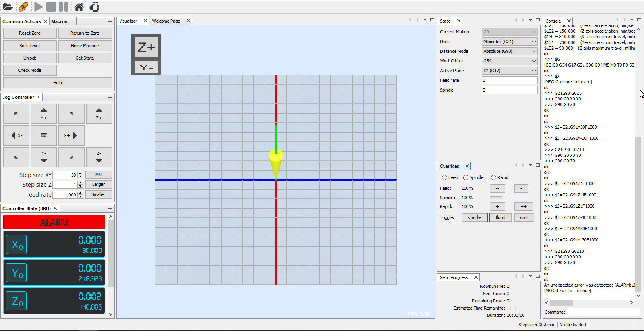Minimize the Common Actions panel

110,21
